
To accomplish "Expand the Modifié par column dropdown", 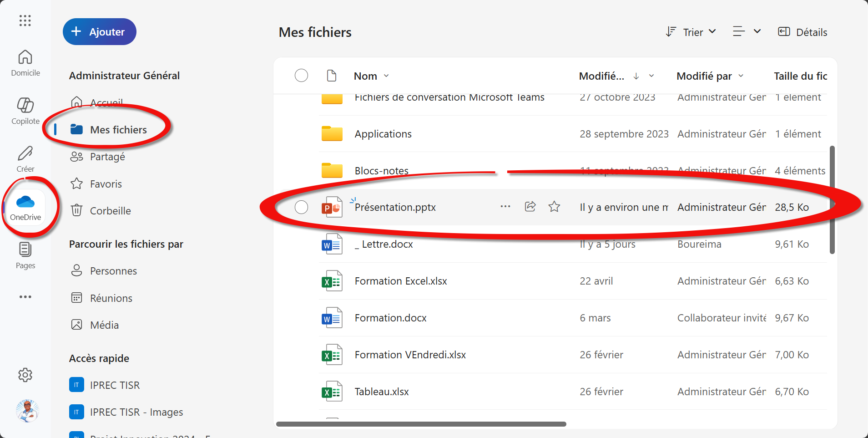I will (x=741, y=76).
